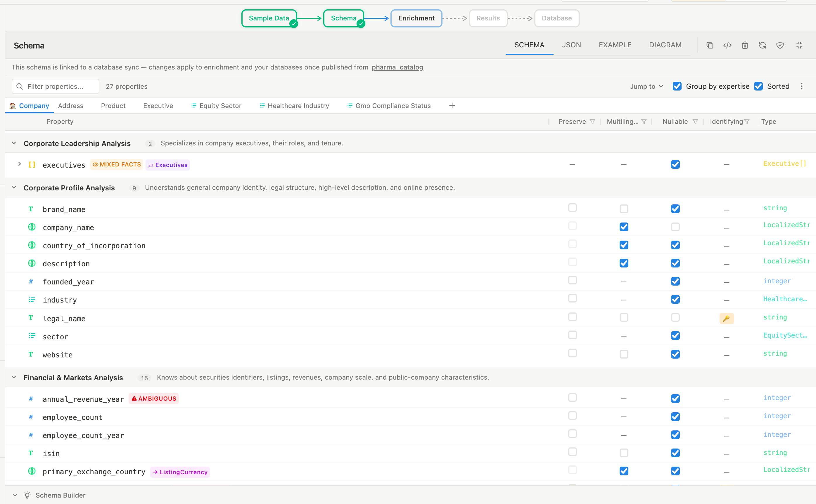The height and width of the screenshot is (504, 816).
Task: Click the hash icon beside founded_year
Action: click(31, 282)
